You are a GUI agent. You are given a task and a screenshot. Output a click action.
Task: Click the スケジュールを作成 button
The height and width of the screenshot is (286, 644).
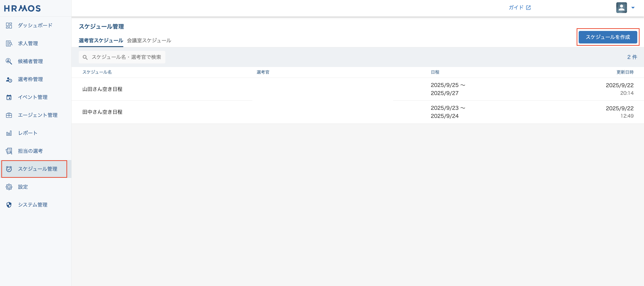coord(608,37)
